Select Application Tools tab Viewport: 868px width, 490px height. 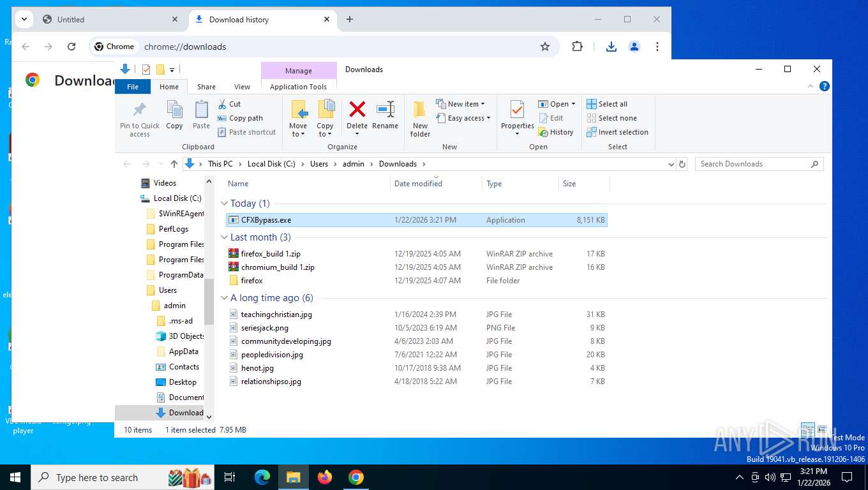pos(298,87)
